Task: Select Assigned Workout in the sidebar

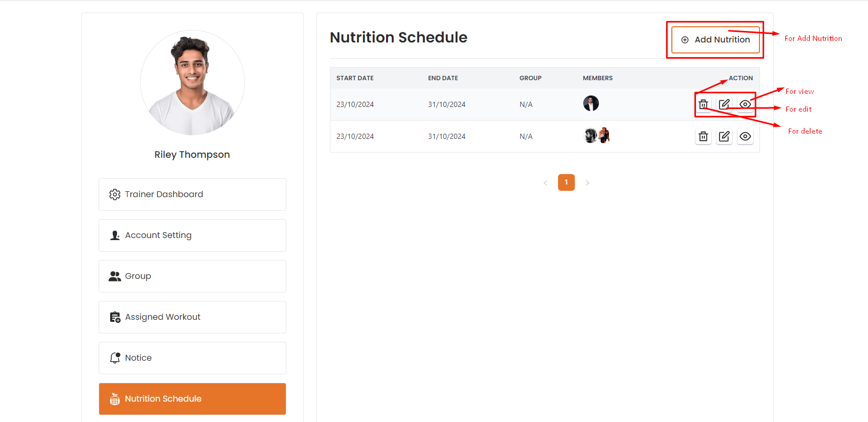Action: pos(192,317)
